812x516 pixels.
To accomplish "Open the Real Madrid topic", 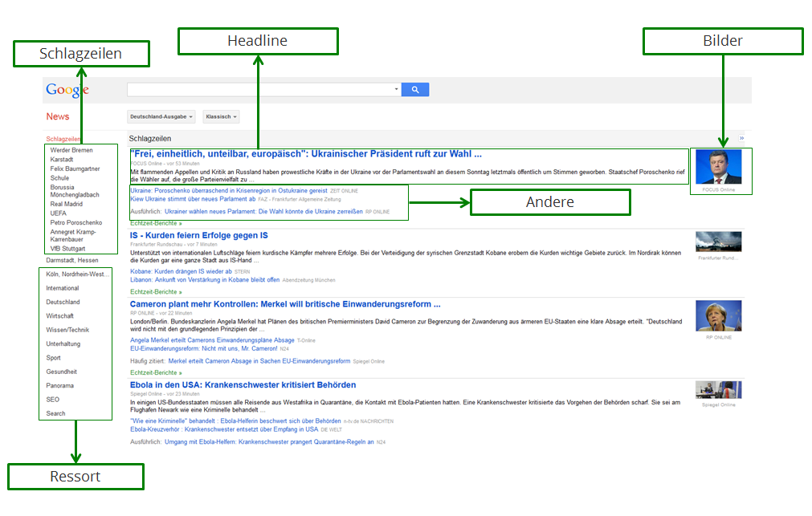I will (67, 204).
